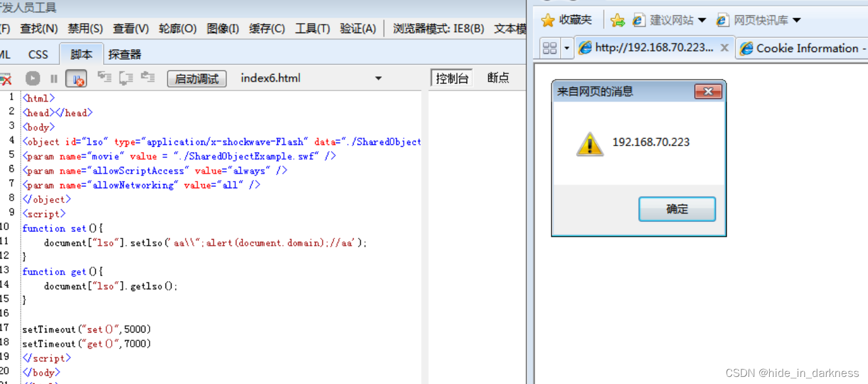This screenshot has width=868, height=384.
Task: Click line 7 allowNetworking param code
Action: pos(141,185)
